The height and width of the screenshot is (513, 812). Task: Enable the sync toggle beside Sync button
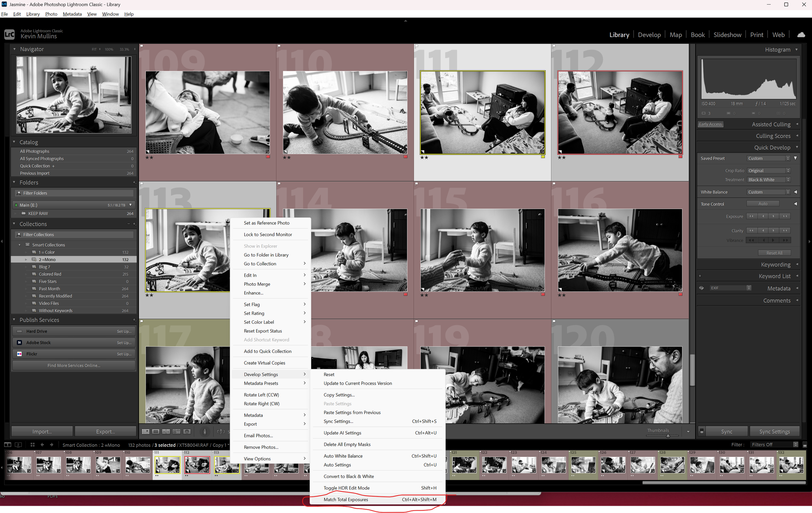[x=702, y=431]
